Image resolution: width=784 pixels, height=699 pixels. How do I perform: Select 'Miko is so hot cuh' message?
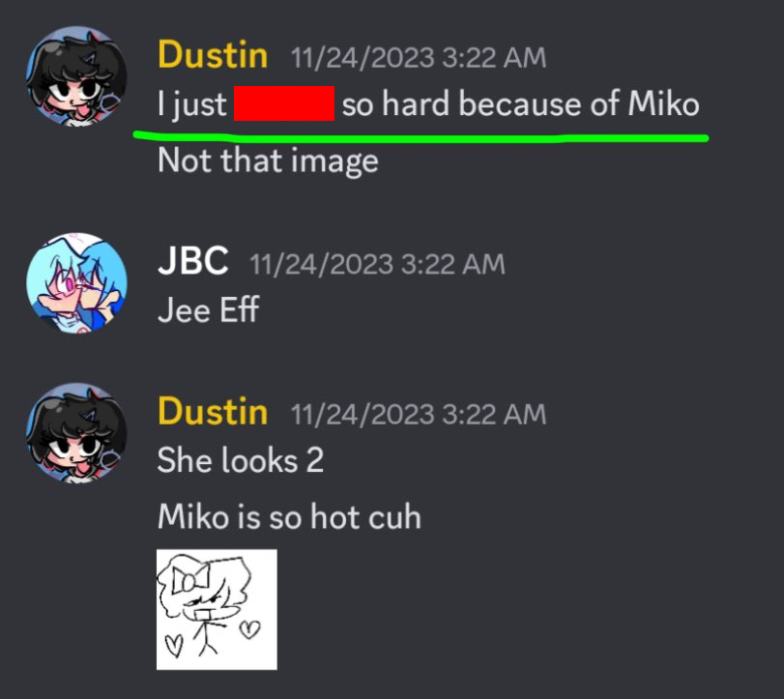tap(289, 516)
